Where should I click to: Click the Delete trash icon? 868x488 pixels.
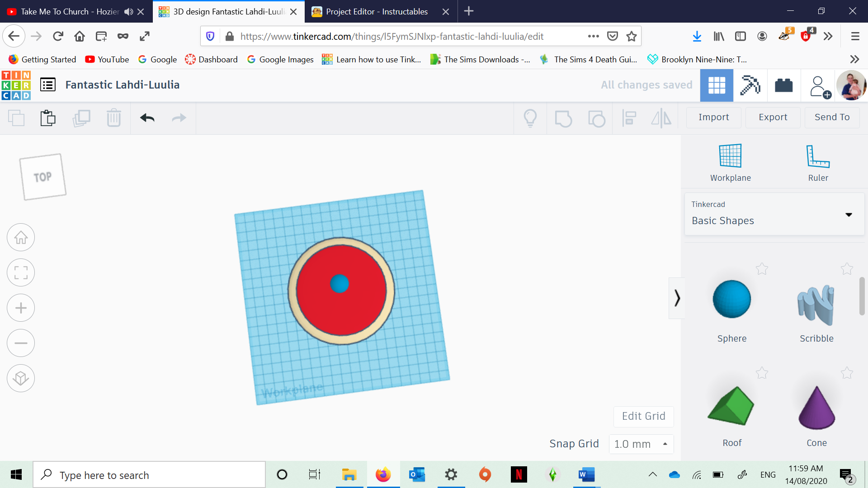coord(114,118)
